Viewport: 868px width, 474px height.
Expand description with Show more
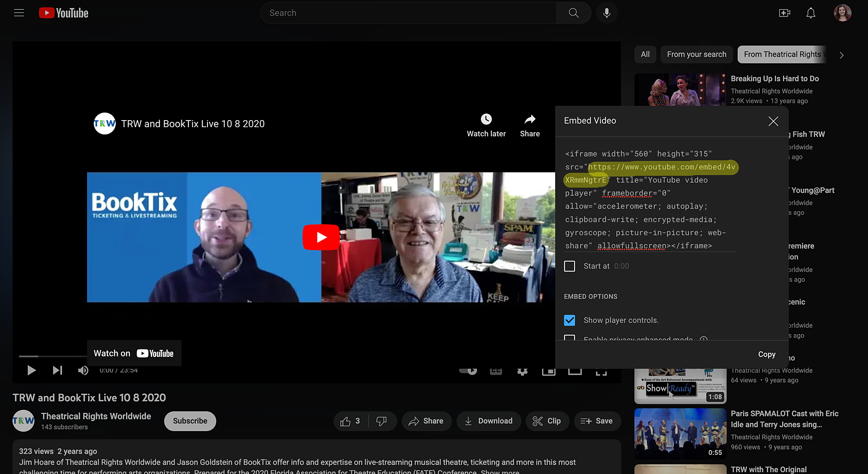[x=500, y=472]
